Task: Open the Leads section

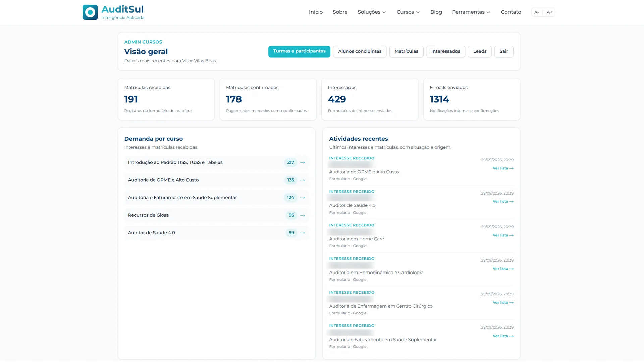Action: (x=480, y=51)
